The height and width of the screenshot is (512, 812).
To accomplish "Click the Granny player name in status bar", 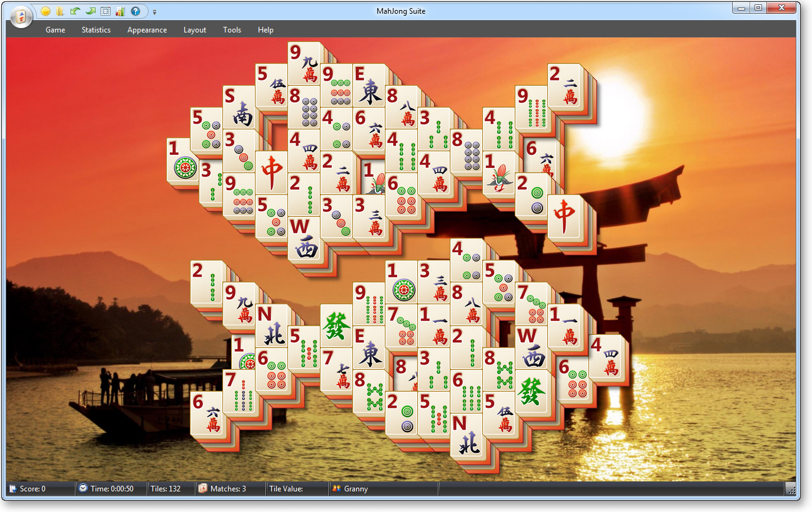I will click(355, 489).
